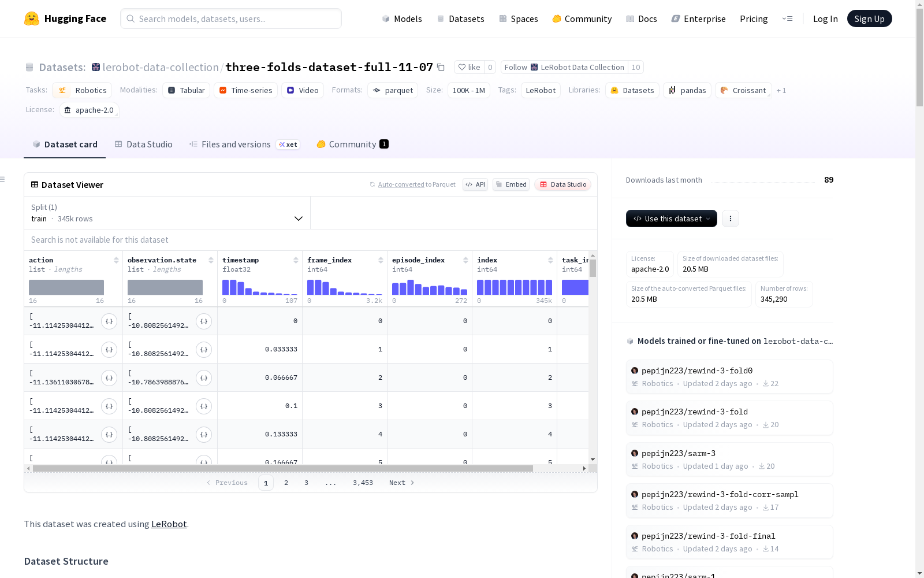The height and width of the screenshot is (578, 924).
Task: Click the timestamp histogram distribution bars
Action: pos(260,287)
